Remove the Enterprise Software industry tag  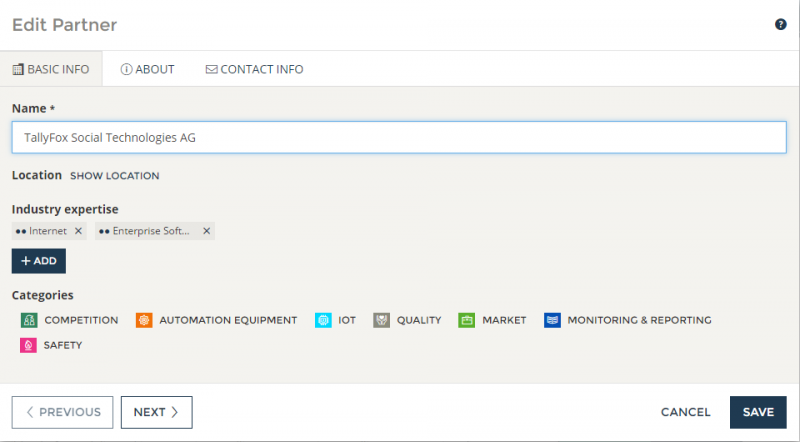(207, 231)
